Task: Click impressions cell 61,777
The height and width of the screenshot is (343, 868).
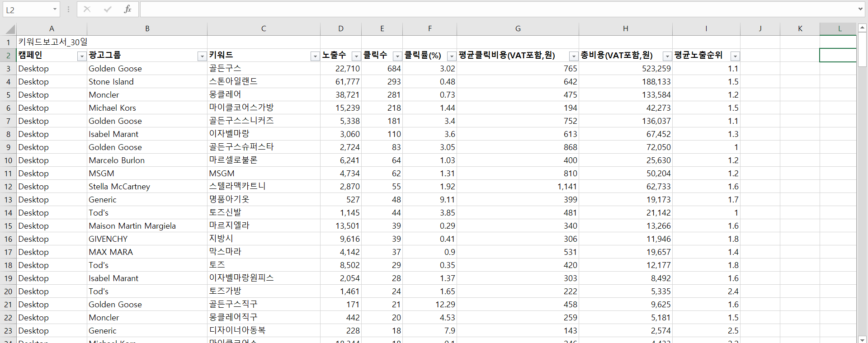Action: pyautogui.click(x=341, y=82)
